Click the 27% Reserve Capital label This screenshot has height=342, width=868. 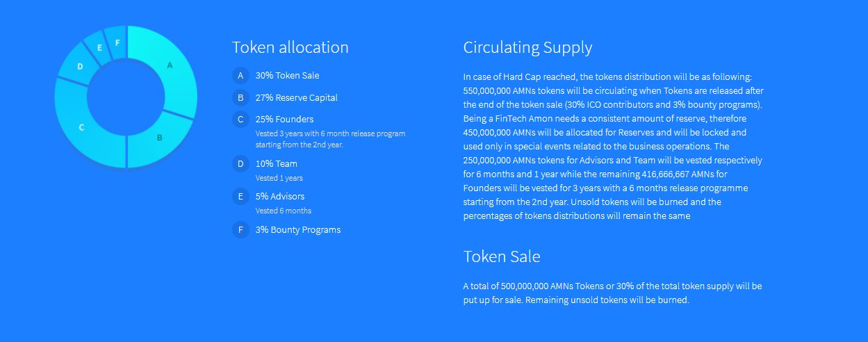pyautogui.click(x=296, y=97)
